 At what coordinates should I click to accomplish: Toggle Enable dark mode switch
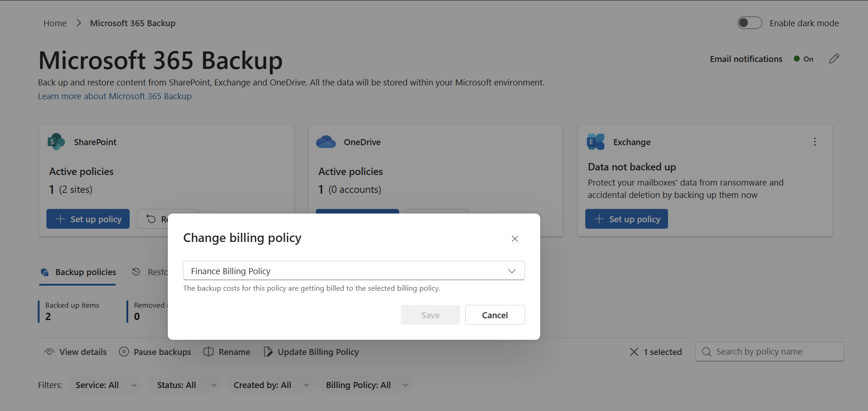[749, 23]
